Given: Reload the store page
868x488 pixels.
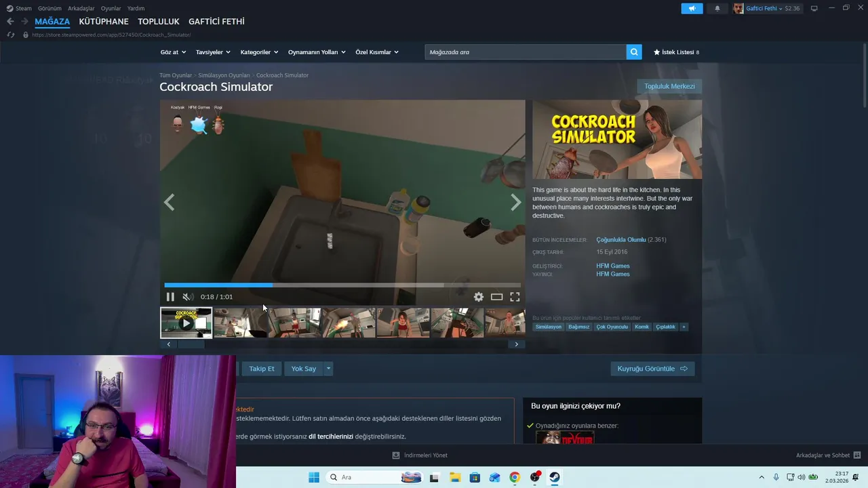Looking at the screenshot, I should (x=10, y=35).
